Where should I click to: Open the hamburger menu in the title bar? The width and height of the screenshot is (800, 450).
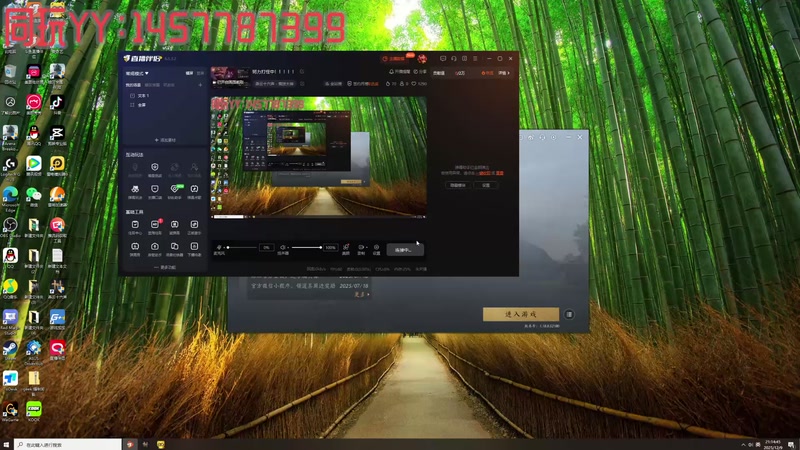click(x=475, y=59)
